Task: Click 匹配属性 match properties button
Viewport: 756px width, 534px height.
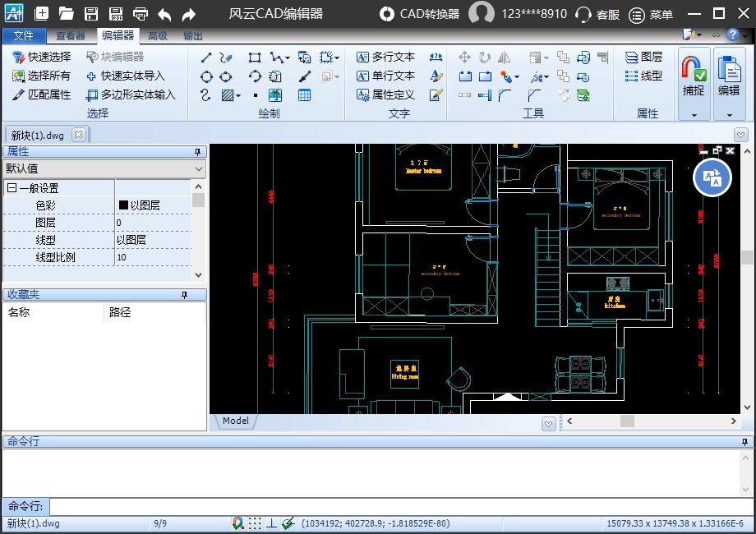Action: click(42, 94)
